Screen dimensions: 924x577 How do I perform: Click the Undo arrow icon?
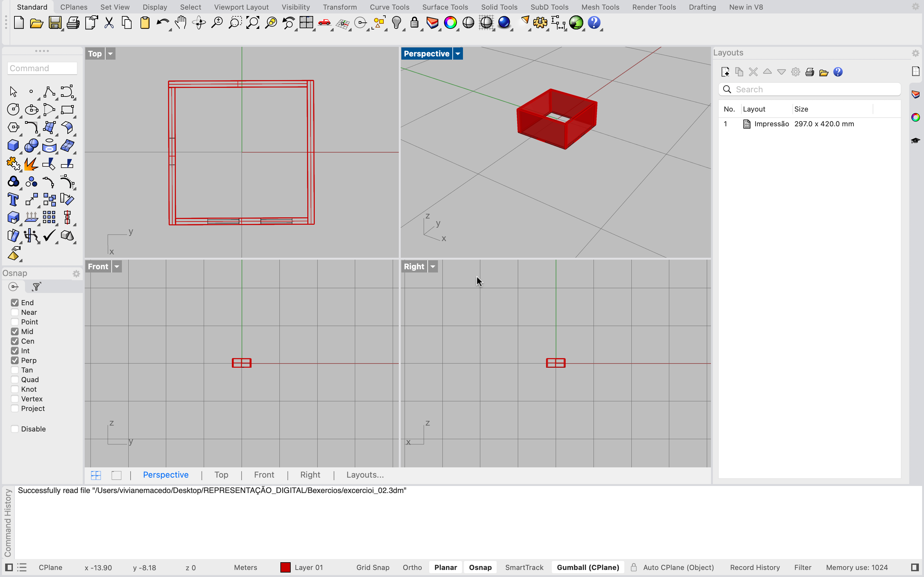pos(163,23)
